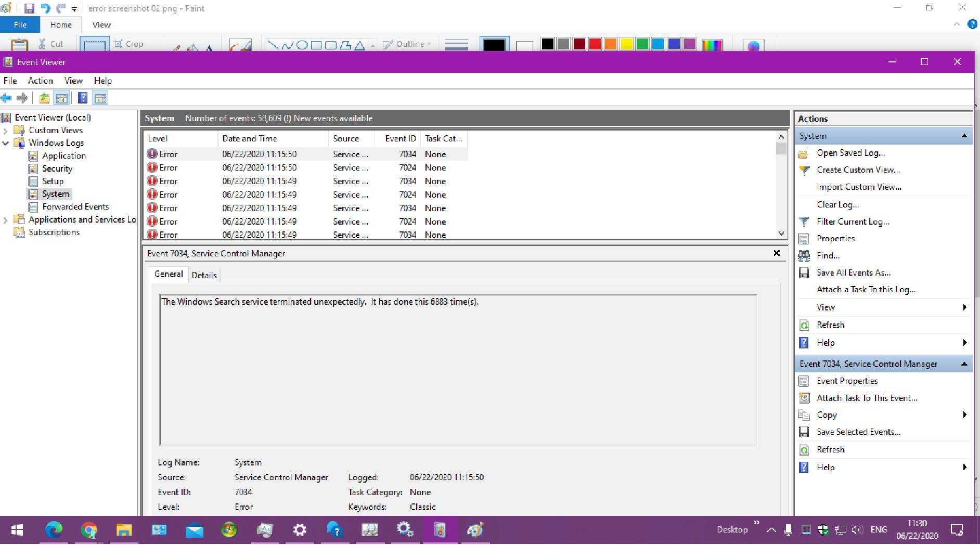980x545 pixels.
Task: Expand the Custom Views tree node
Action: click(x=6, y=131)
